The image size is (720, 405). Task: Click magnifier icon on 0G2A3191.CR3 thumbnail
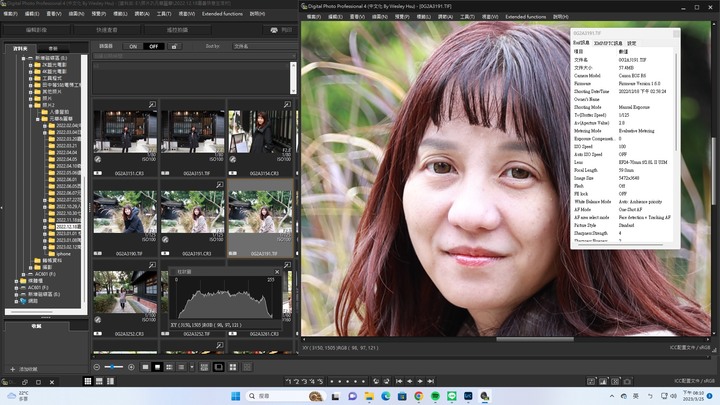point(219,185)
